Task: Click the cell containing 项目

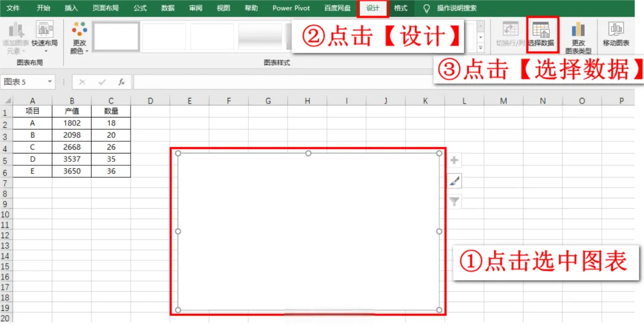Action: coord(32,111)
